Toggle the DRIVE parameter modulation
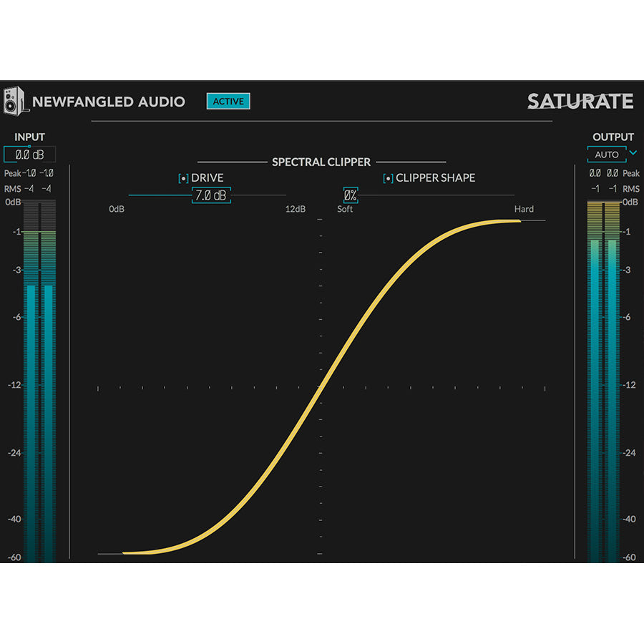The width and height of the screenshot is (644, 644). 182,177
